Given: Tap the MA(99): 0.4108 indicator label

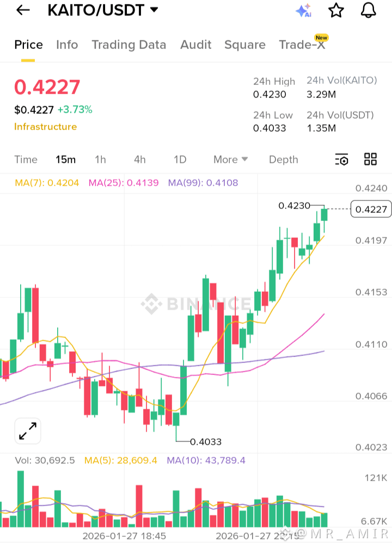Looking at the screenshot, I should [x=203, y=183].
